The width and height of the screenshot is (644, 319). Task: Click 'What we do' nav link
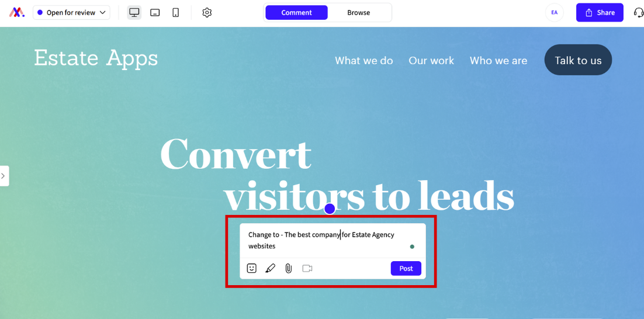(x=364, y=61)
